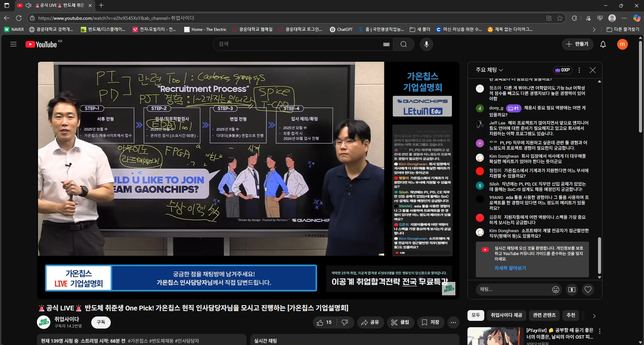Open the 취업사이다 channel avatar
644x345 pixels.
[x=44, y=322]
